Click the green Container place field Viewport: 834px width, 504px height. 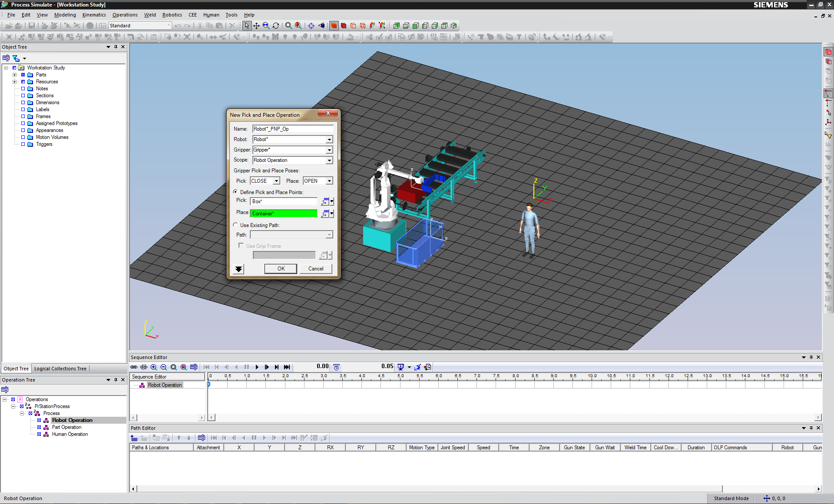coord(284,214)
